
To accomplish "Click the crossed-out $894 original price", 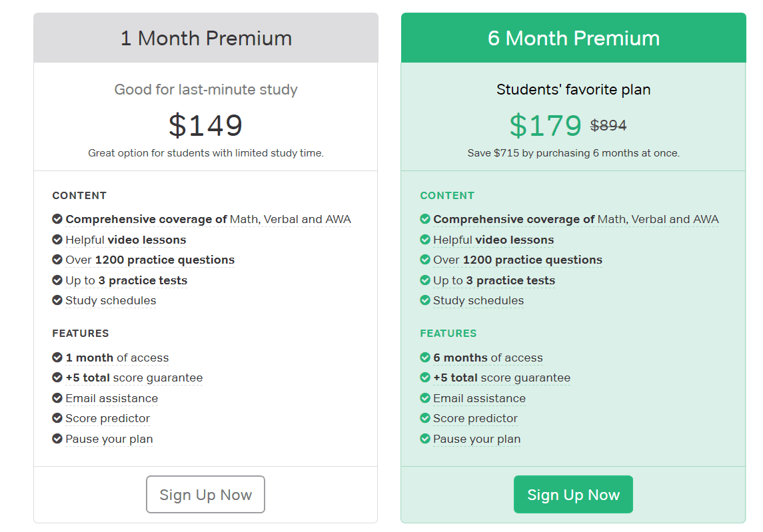I will (x=608, y=125).
